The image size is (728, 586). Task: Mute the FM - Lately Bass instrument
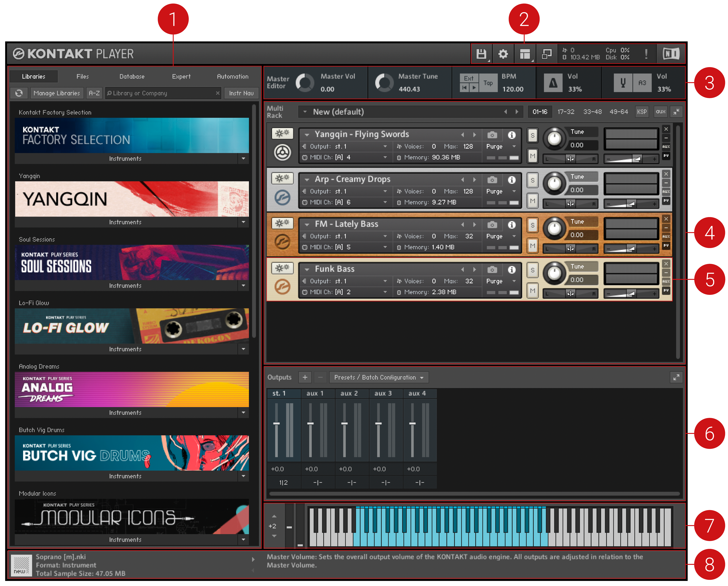coord(532,246)
